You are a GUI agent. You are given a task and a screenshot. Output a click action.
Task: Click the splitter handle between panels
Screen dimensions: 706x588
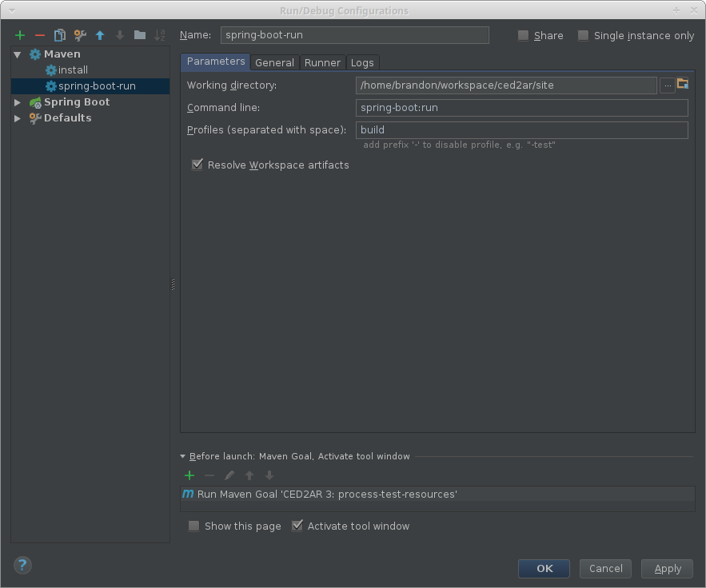tap(174, 284)
